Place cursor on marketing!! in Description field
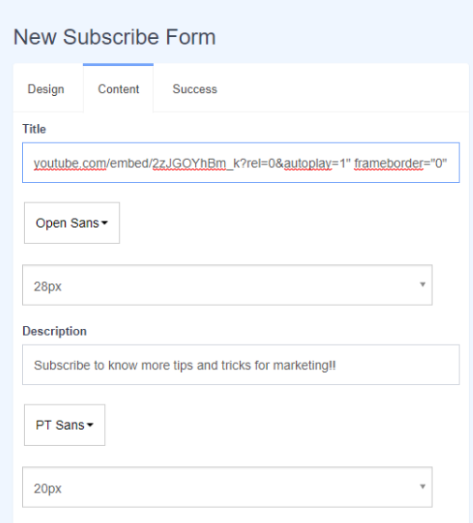The height and width of the screenshot is (523, 473). pos(304,366)
